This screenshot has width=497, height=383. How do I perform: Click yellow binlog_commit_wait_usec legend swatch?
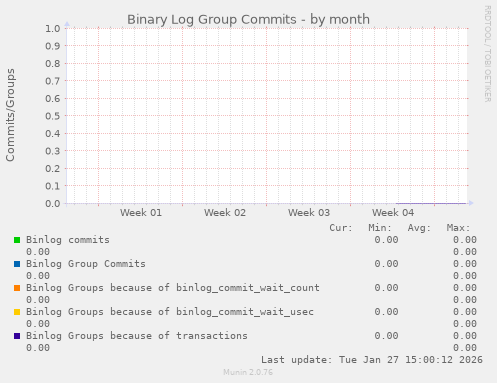17,312
